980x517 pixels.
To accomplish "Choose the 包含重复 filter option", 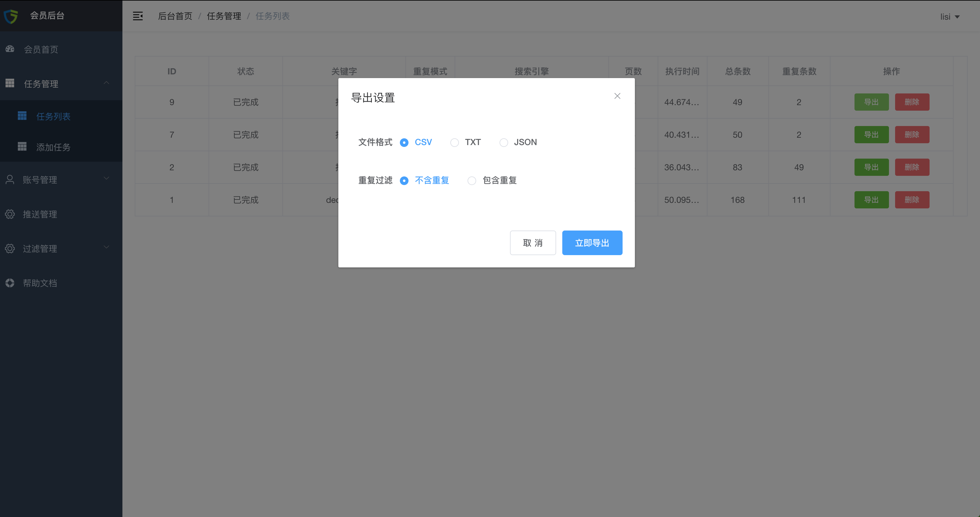I will pyautogui.click(x=472, y=180).
